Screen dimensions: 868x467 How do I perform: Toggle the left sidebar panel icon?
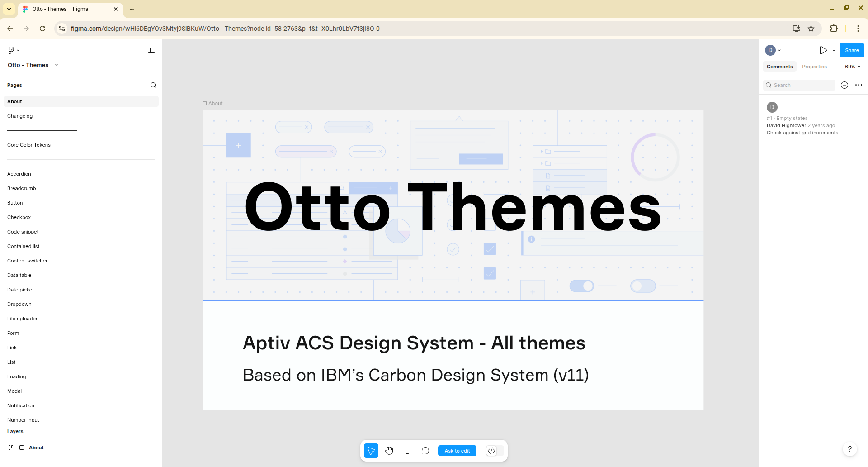click(151, 50)
